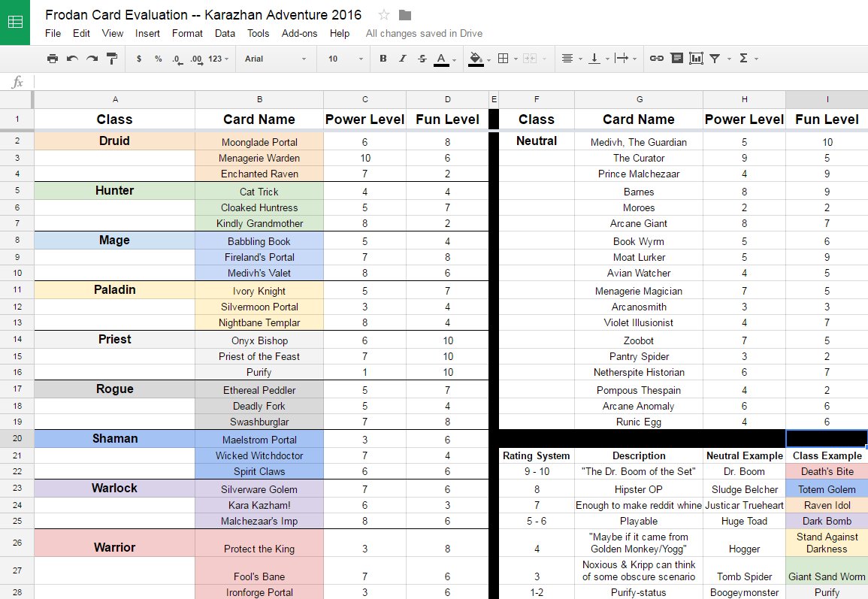Open the Data menu
Screen dimensions: 868x599
(225, 33)
